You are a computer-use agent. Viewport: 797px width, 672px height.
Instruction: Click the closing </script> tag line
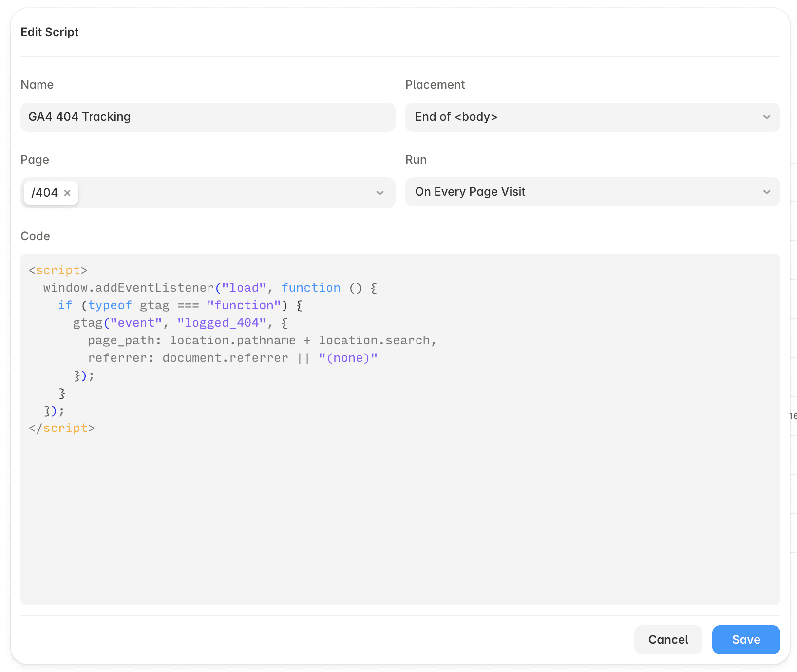tap(61, 428)
